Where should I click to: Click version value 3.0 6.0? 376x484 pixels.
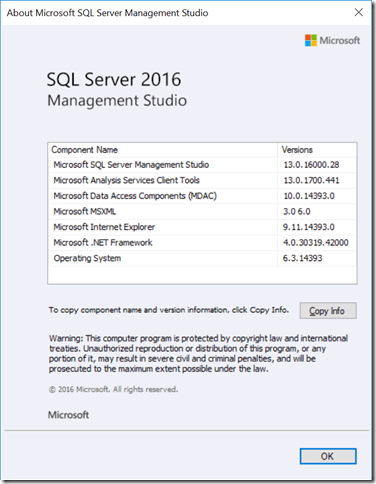pyautogui.click(x=297, y=211)
